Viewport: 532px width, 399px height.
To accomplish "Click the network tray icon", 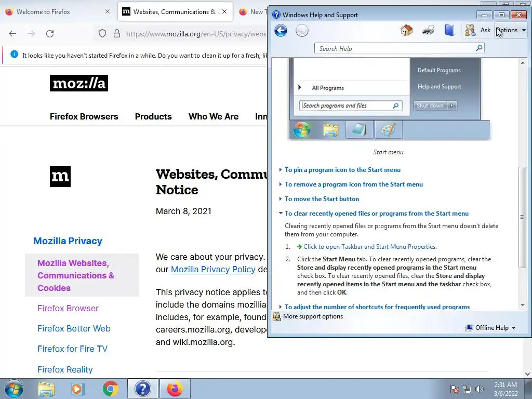I will coord(467,389).
